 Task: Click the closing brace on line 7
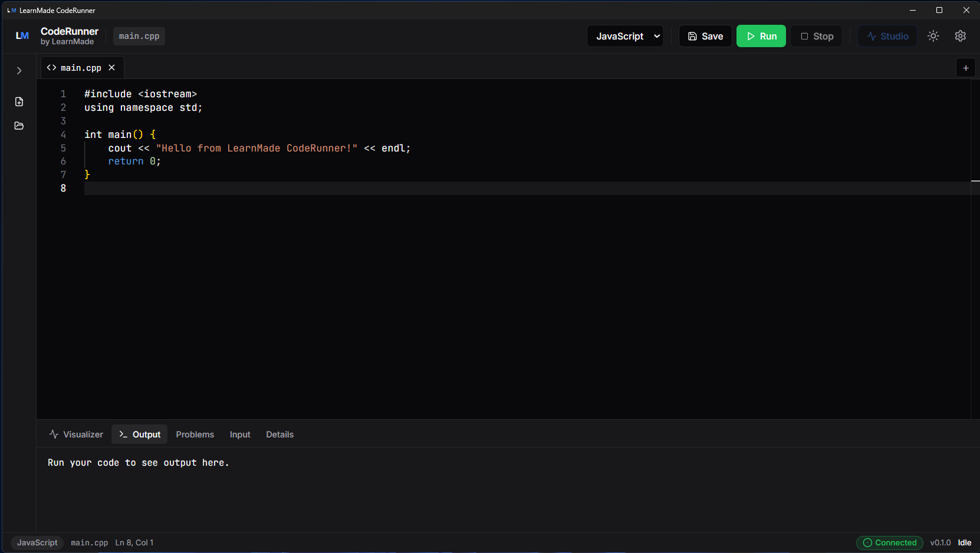click(87, 175)
